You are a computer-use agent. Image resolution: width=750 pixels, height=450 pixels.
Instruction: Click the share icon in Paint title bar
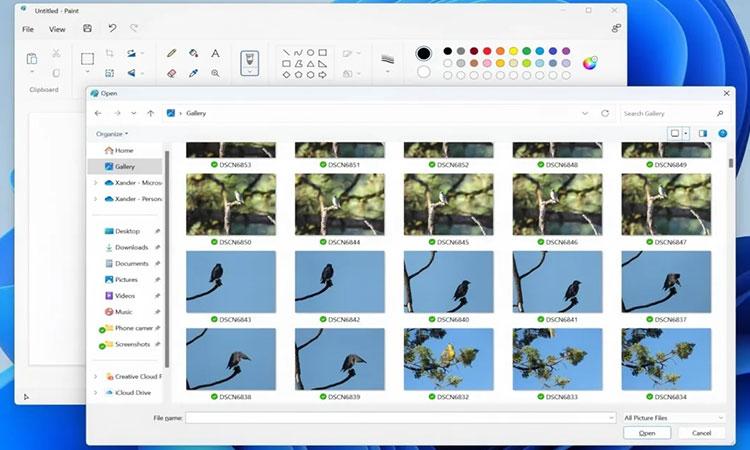(x=616, y=28)
